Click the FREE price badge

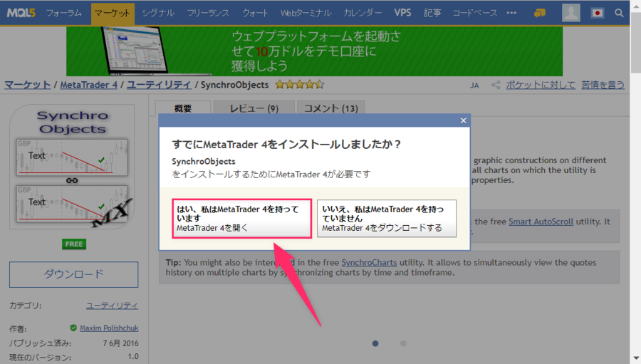(x=74, y=244)
